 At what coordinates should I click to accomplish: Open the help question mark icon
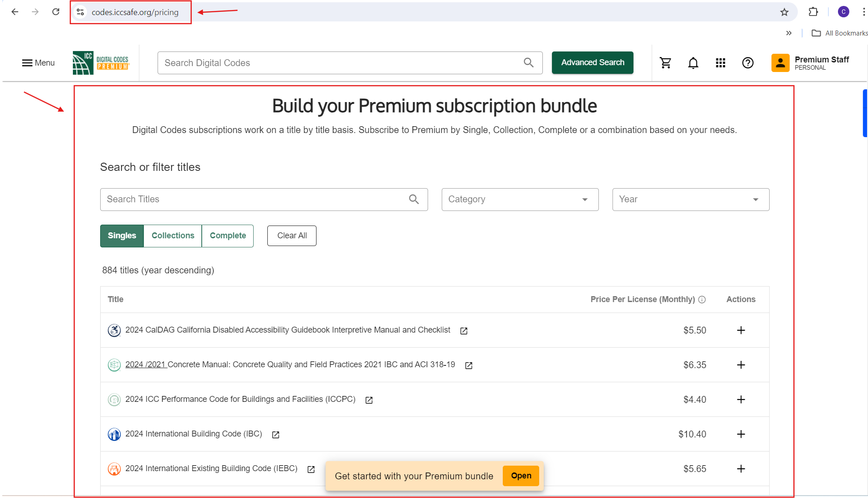pyautogui.click(x=748, y=63)
